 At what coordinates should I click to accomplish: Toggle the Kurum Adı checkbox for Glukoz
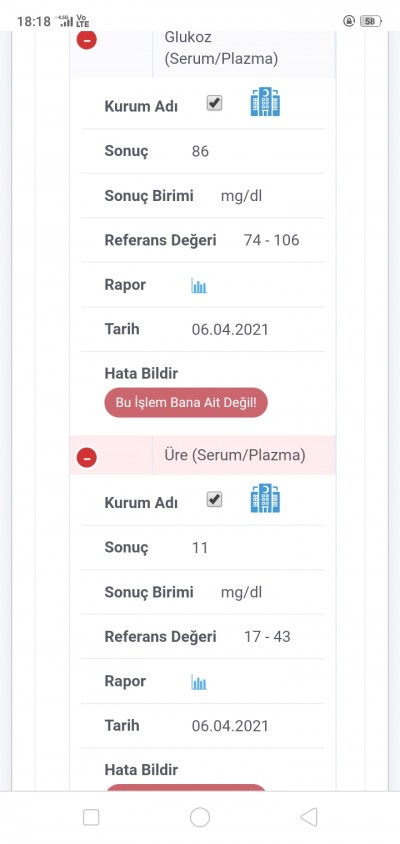coord(214,103)
